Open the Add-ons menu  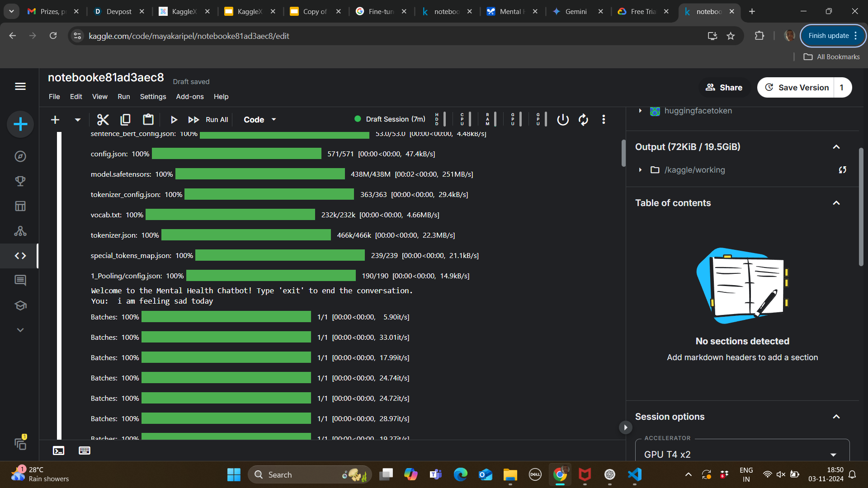189,97
